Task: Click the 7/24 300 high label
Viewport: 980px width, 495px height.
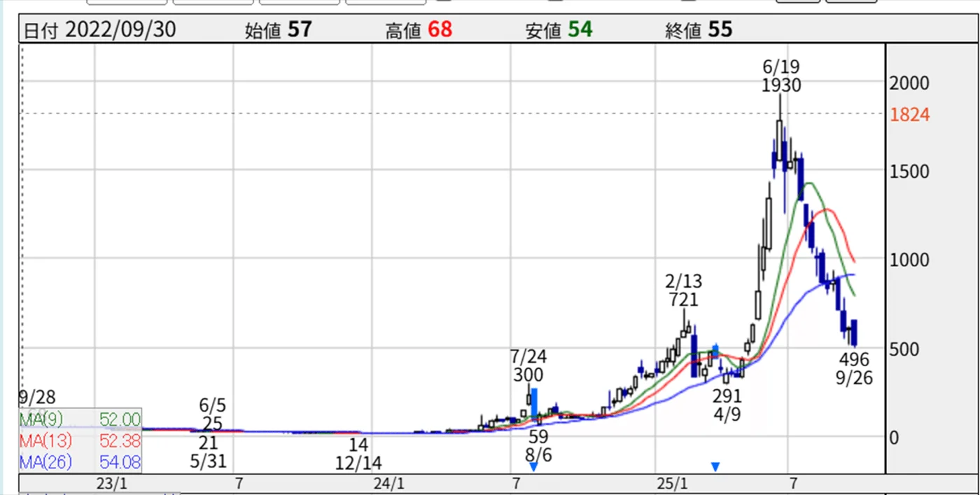Action: tap(528, 365)
